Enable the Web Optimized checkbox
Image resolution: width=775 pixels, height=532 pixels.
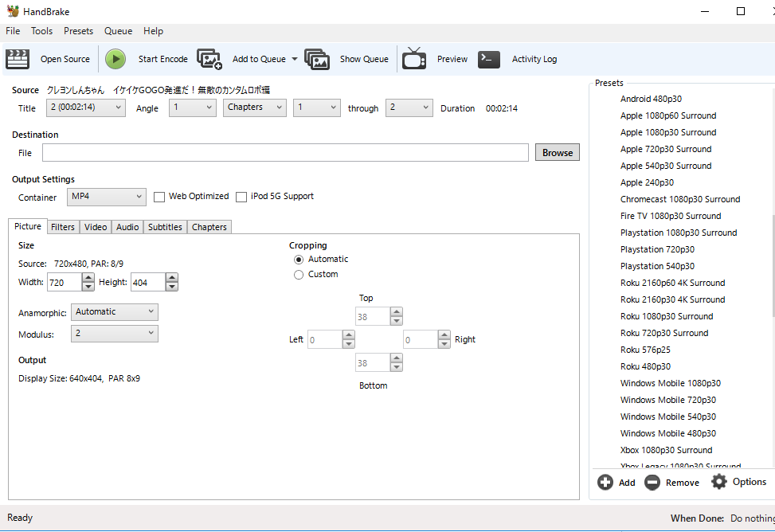tap(159, 197)
